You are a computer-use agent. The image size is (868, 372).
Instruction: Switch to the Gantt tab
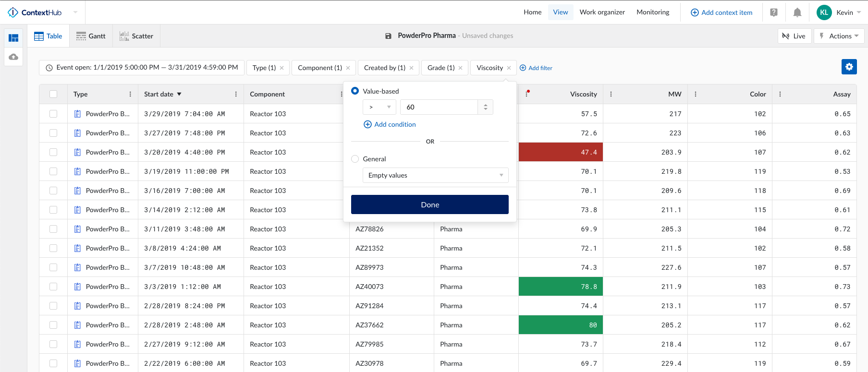coord(91,36)
